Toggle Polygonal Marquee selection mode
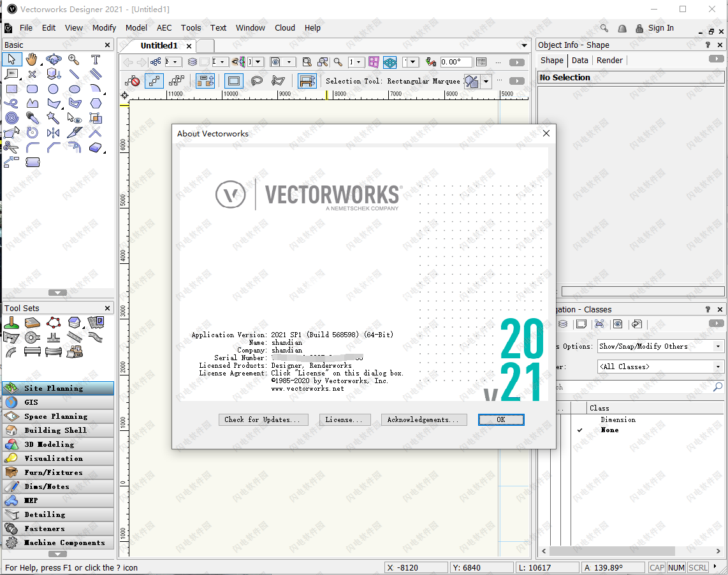The image size is (728, 575). point(278,81)
